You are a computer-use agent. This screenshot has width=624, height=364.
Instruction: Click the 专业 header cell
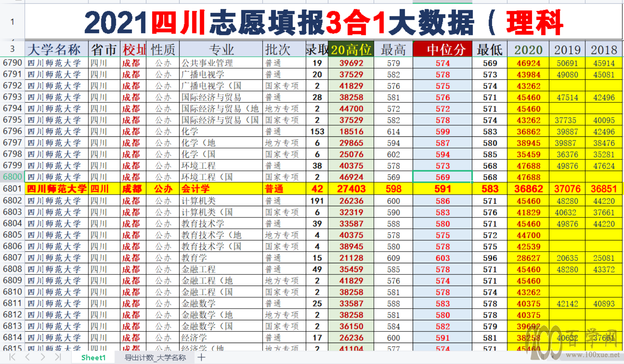click(221, 49)
